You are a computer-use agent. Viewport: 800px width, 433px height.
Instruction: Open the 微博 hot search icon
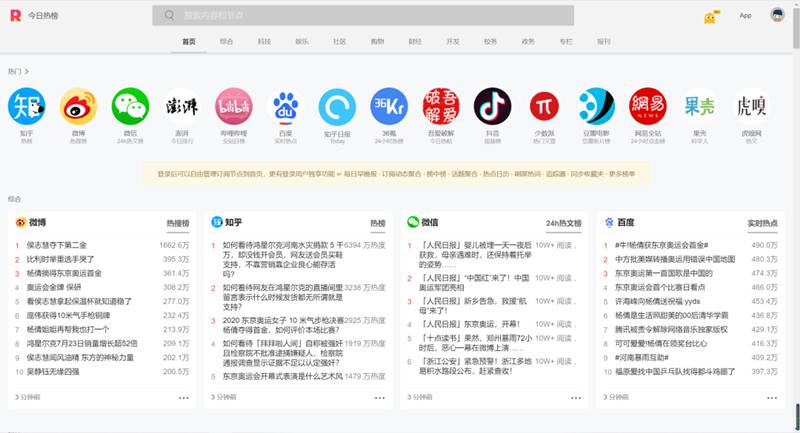pos(78,106)
